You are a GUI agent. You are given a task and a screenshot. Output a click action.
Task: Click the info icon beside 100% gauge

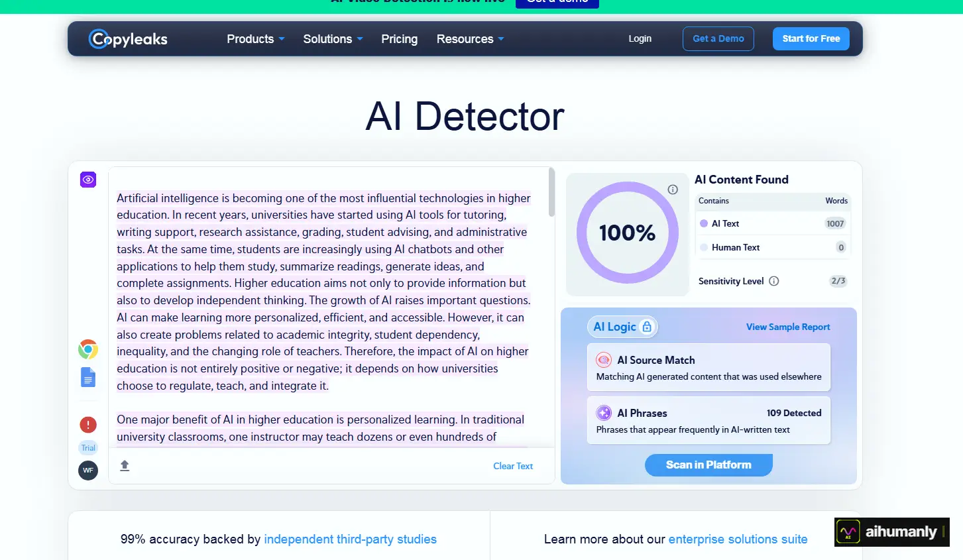tap(673, 190)
